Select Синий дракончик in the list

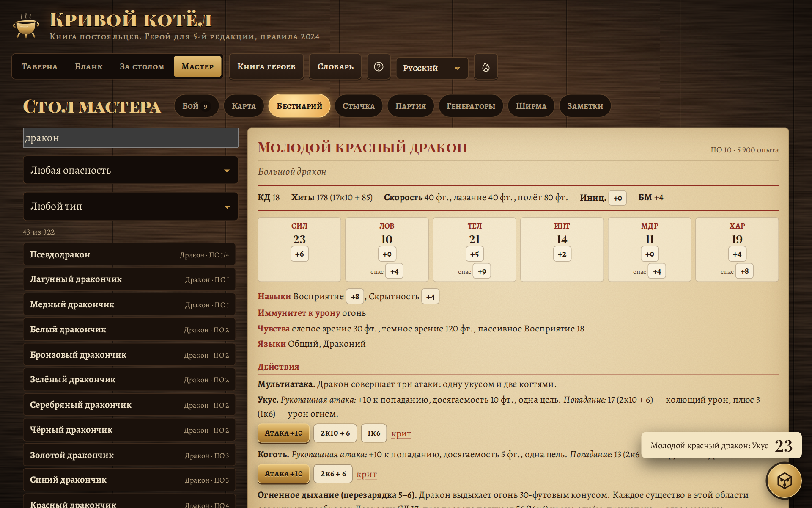[129, 480]
